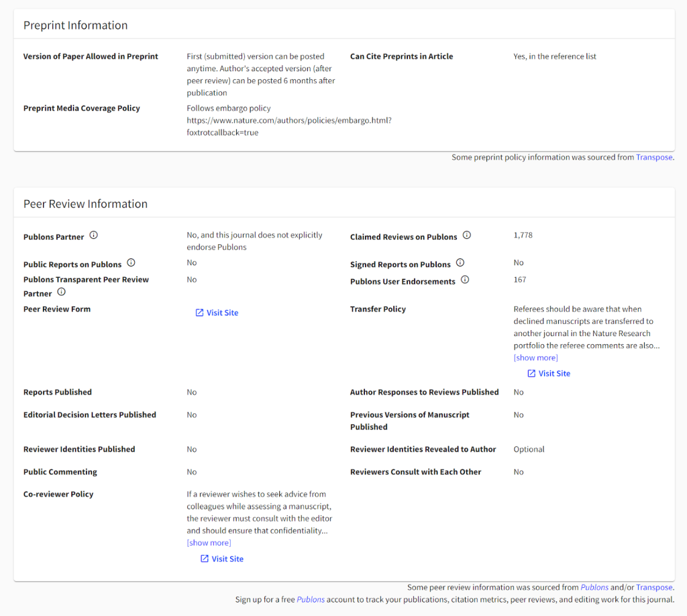Click the Preprint Information heading

click(75, 25)
